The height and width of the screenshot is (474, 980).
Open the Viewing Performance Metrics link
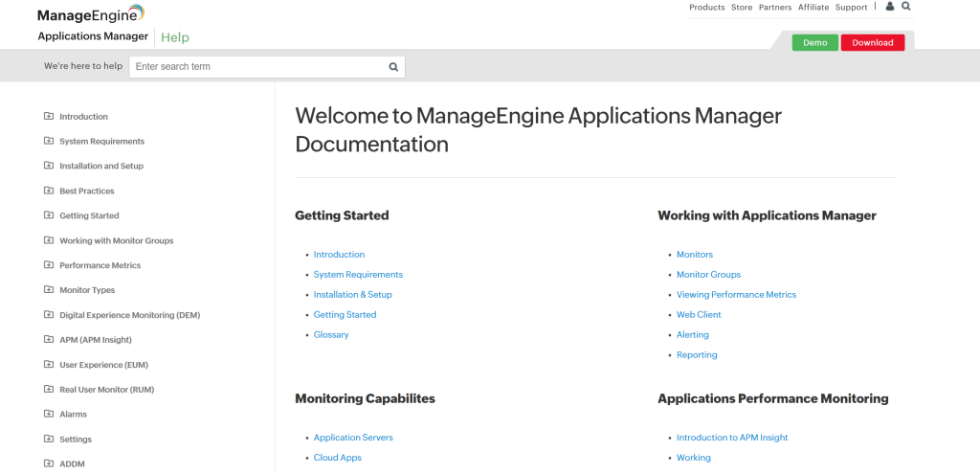click(736, 295)
